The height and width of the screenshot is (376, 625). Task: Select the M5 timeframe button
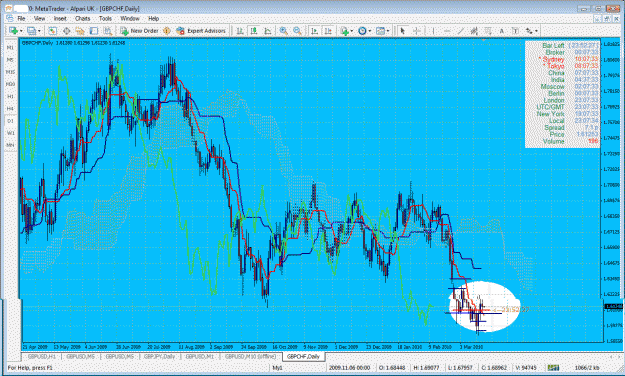(10, 60)
